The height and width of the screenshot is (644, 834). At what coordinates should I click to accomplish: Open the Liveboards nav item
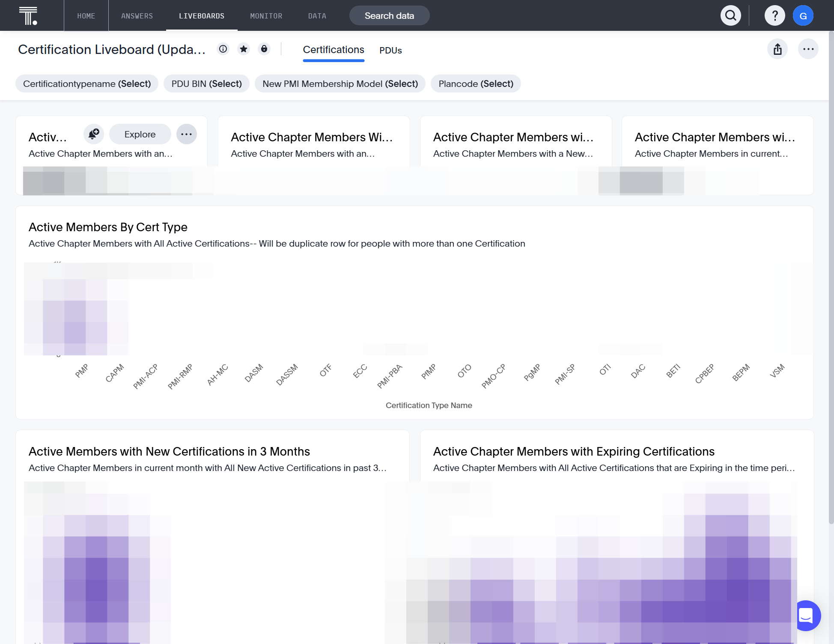[202, 16]
